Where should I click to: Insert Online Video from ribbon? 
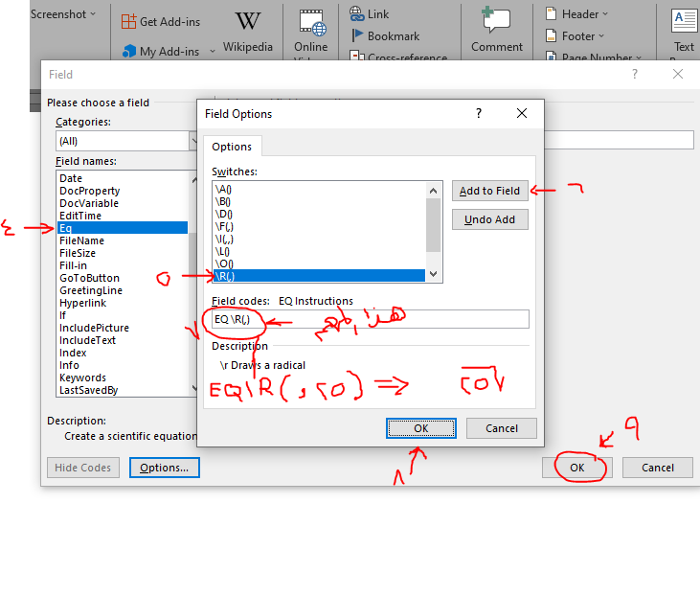(311, 34)
